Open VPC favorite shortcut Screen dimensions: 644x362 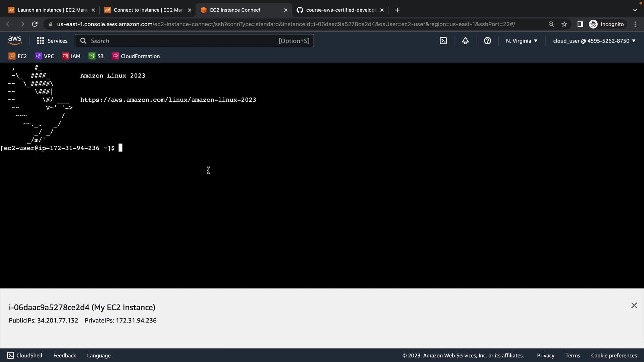(45, 56)
